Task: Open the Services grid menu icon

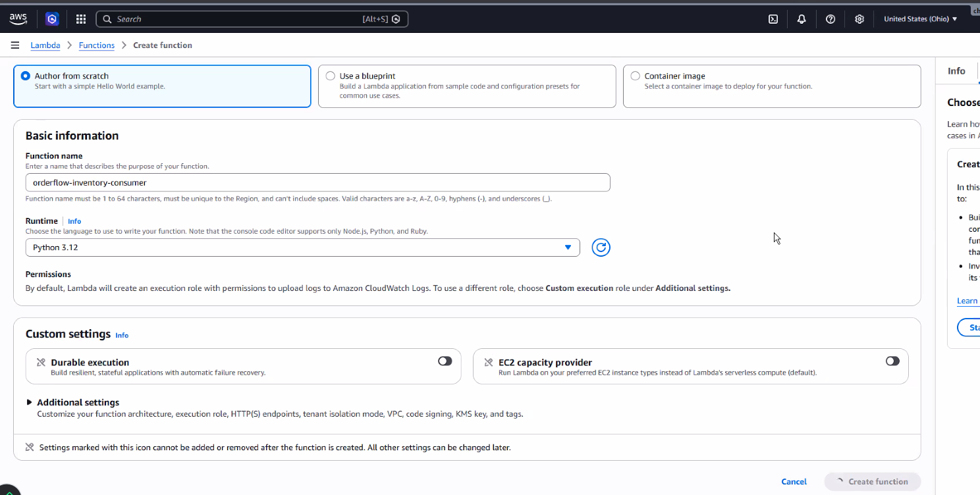Action: [x=81, y=19]
